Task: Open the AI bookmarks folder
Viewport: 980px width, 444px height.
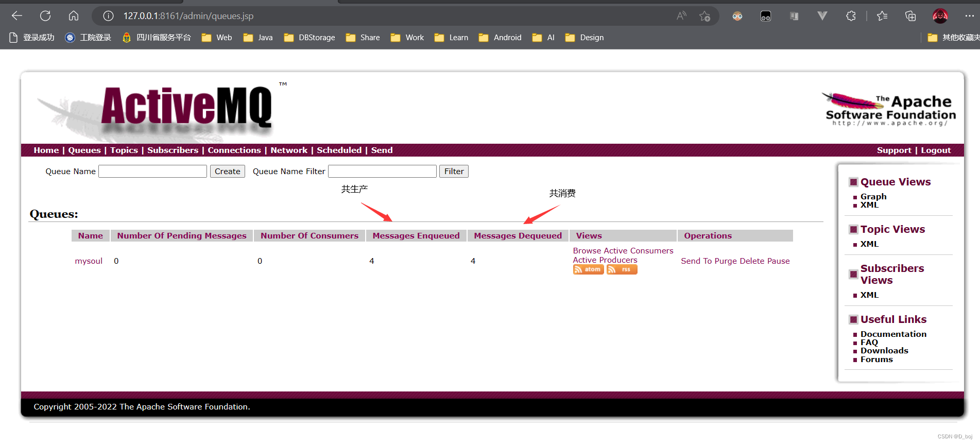Action: [x=543, y=38]
